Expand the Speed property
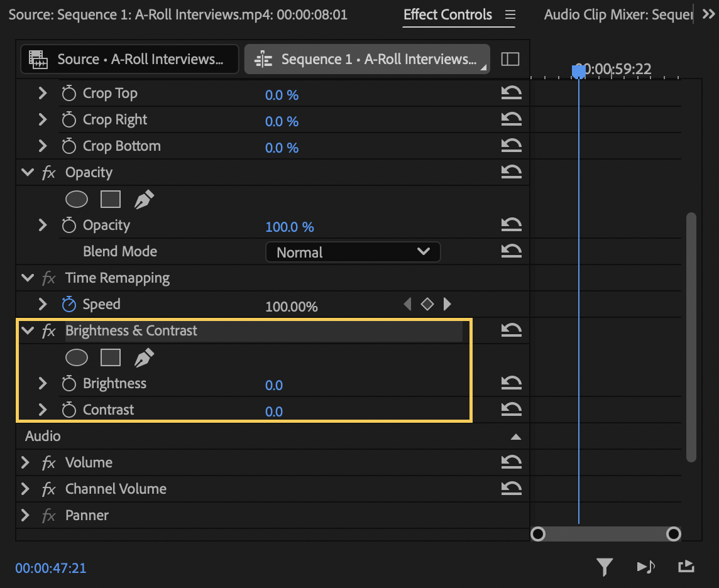Image resolution: width=719 pixels, height=588 pixels. click(x=43, y=304)
